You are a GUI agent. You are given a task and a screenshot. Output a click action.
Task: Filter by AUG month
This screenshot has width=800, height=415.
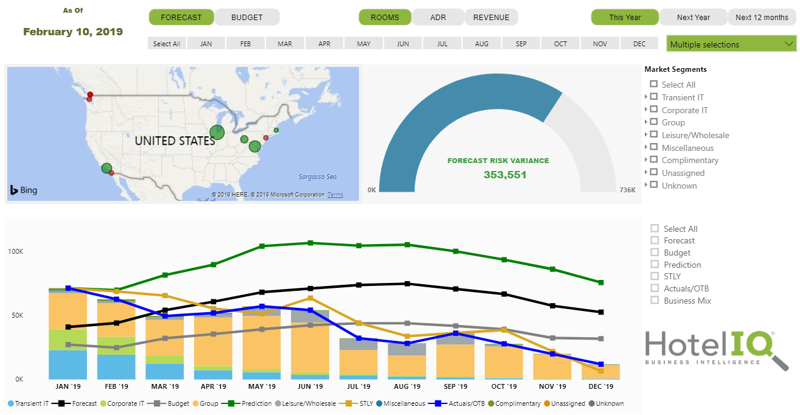tap(482, 44)
